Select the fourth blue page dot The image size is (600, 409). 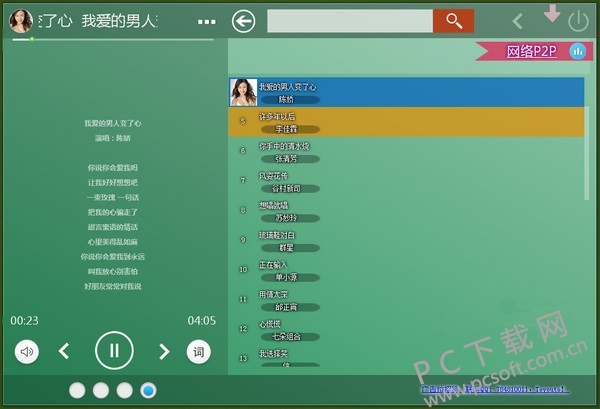(148, 391)
